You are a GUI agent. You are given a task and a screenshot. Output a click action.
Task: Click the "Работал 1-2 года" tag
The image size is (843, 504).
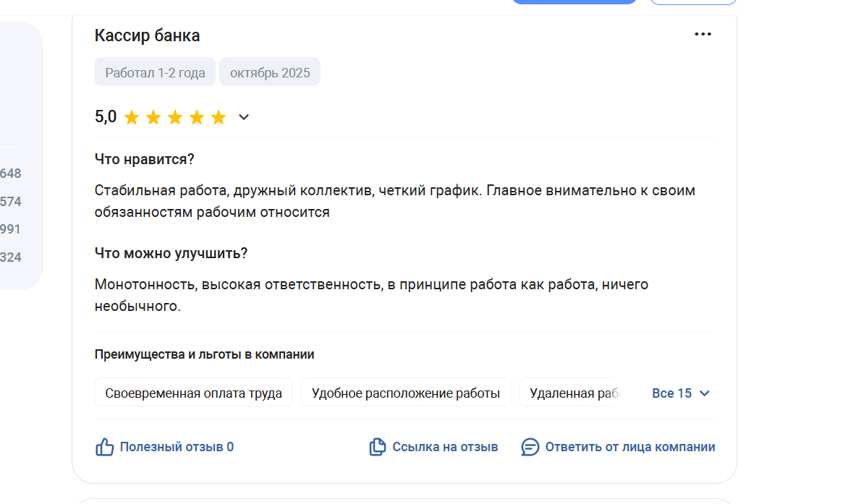click(155, 72)
